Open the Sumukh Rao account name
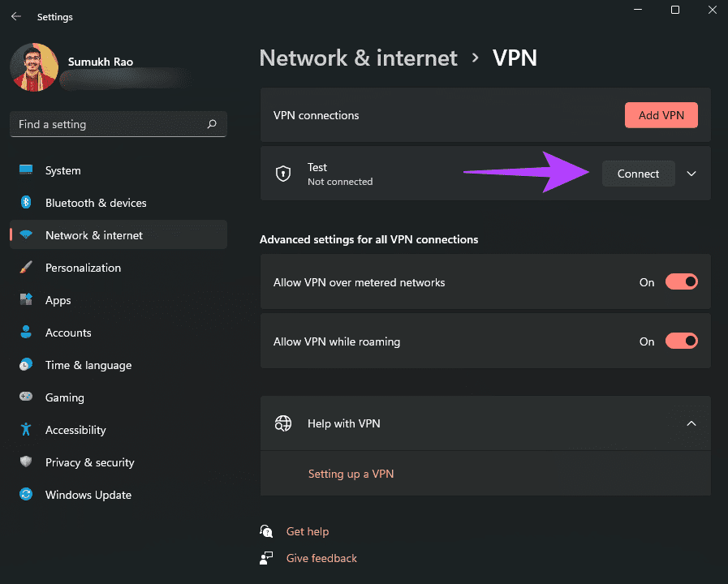 pos(101,62)
